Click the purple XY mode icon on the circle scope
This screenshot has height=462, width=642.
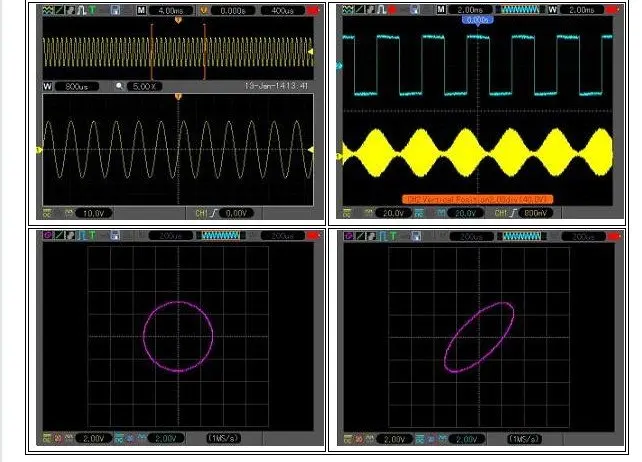pyautogui.click(x=48, y=236)
